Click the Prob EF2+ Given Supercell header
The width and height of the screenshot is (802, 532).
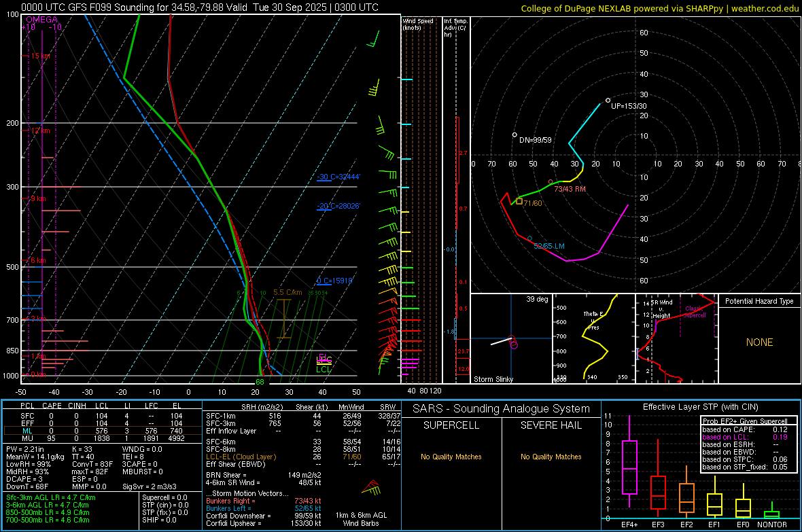(x=745, y=421)
